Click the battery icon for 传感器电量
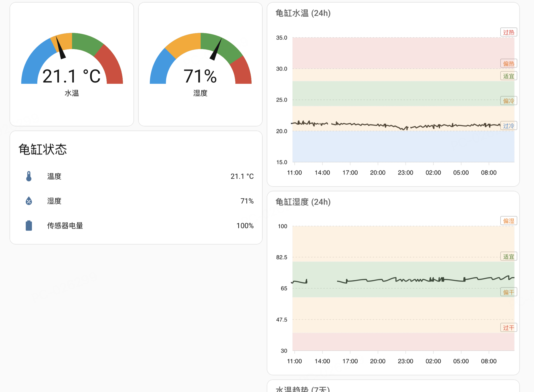 coord(29,225)
